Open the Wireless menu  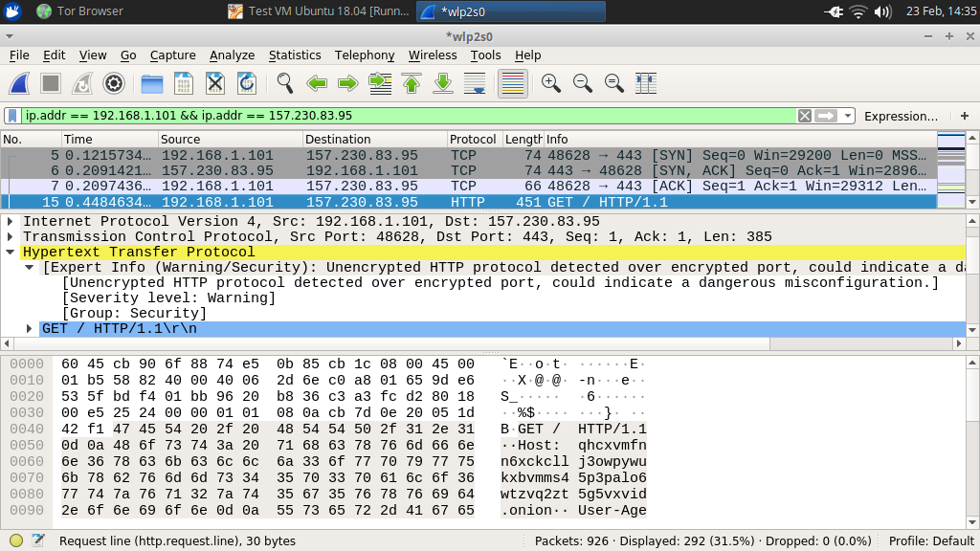coord(433,55)
